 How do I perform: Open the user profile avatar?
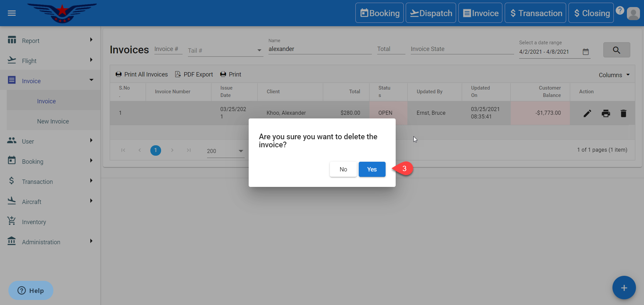coord(633,13)
